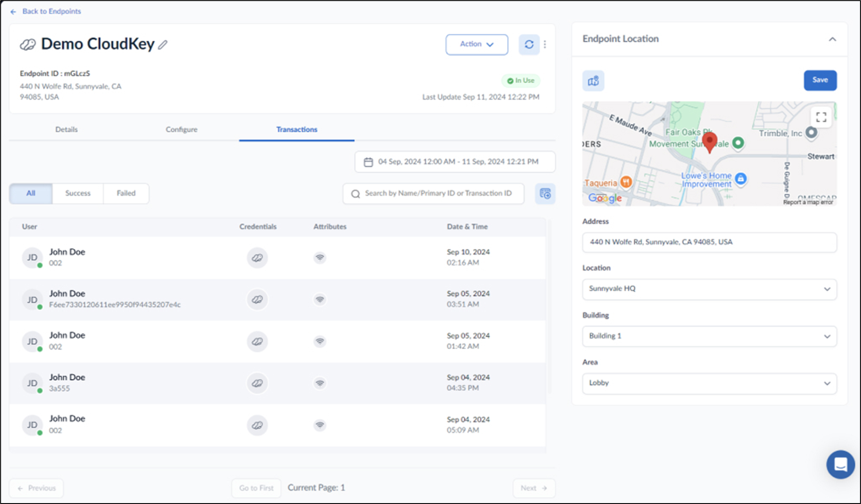This screenshot has width=861, height=504.
Task: Open the Action dropdown menu
Action: (x=477, y=45)
